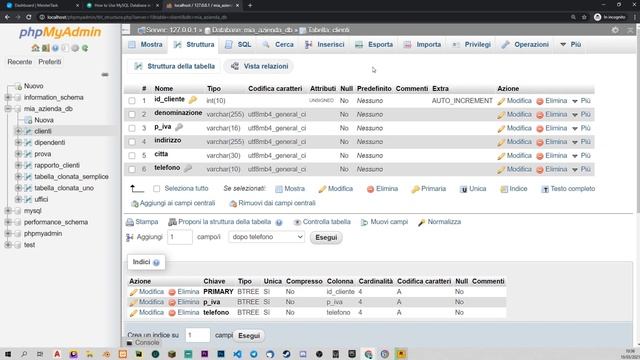Click the Muovi campi icon
This screenshot has height=360, width=640.
click(x=364, y=222)
